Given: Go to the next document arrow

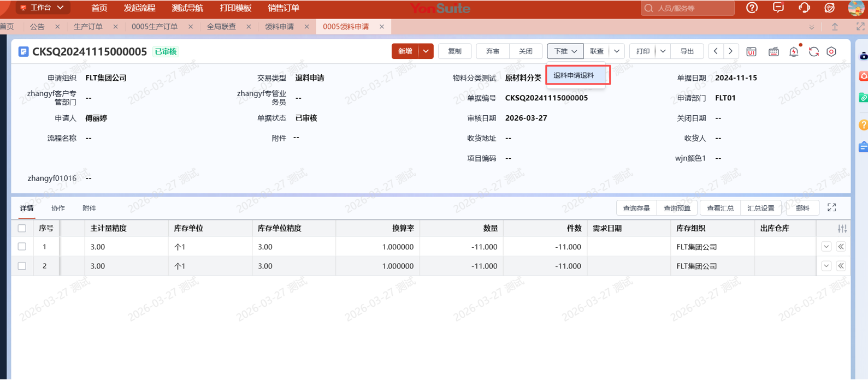Looking at the screenshot, I should 730,51.
